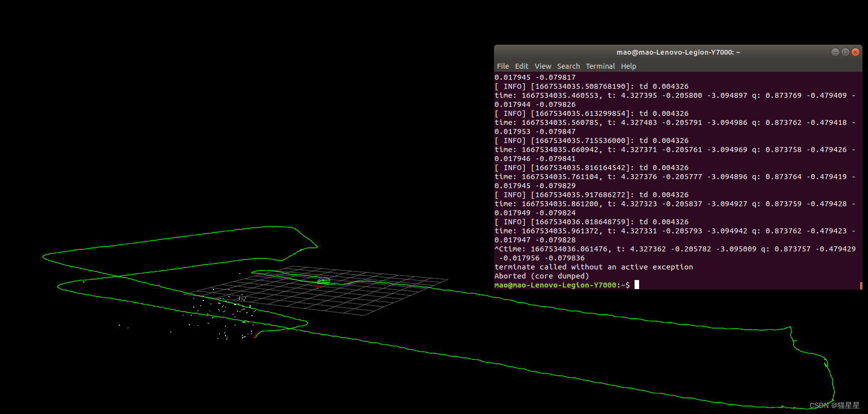This screenshot has height=414, width=868.
Task: Close the terminal window
Action: tap(855, 52)
